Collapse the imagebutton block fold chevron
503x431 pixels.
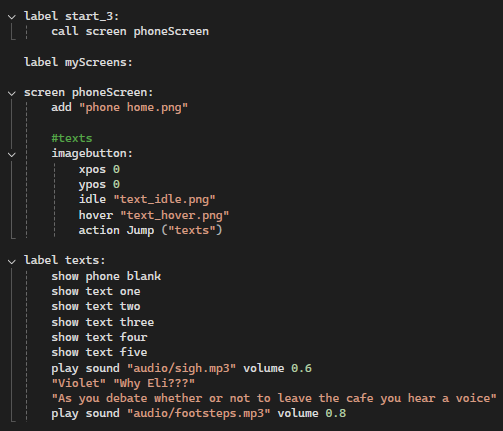click(12, 155)
